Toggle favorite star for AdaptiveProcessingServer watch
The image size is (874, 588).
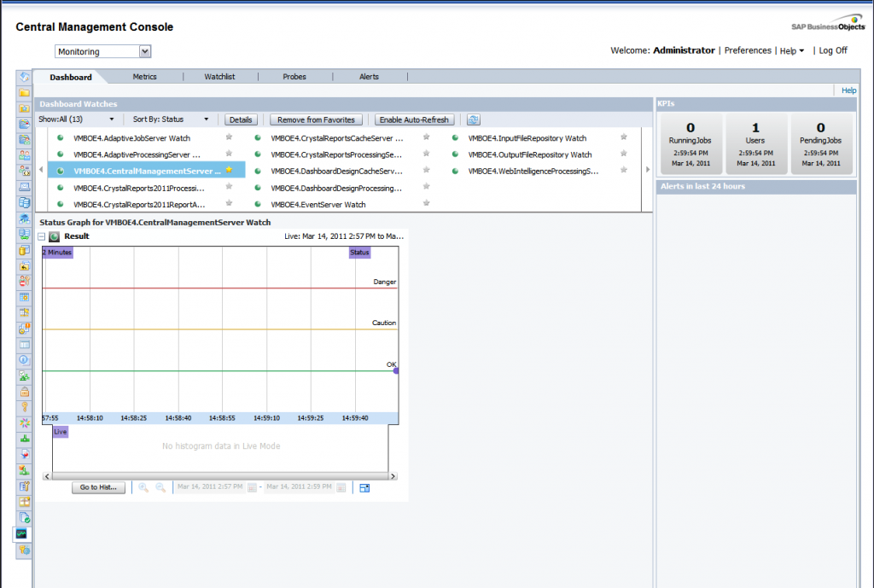[229, 154]
